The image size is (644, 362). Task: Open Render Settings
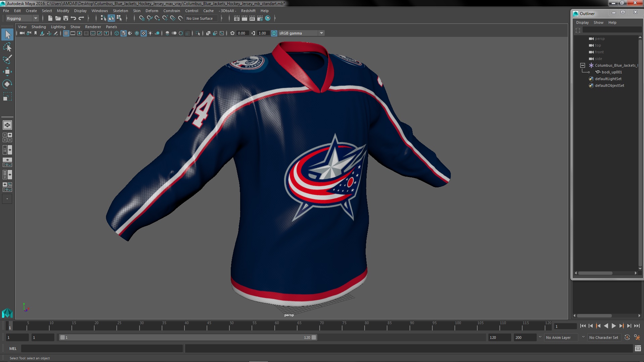[x=260, y=18]
